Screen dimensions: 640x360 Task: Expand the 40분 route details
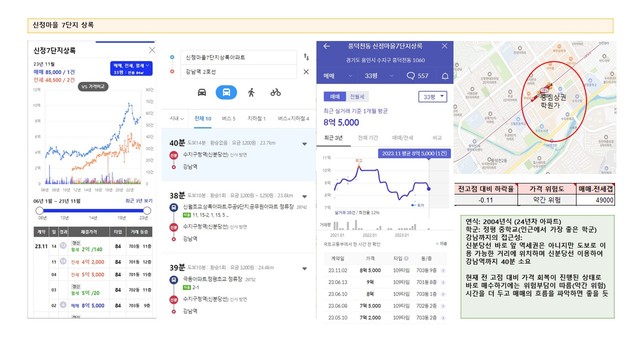(x=304, y=144)
